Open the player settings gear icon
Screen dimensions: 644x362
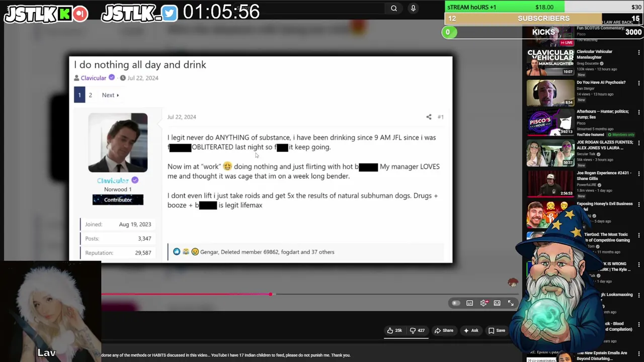tap(484, 303)
